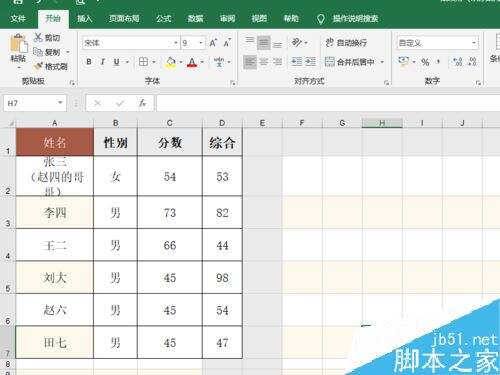Open number group dialog launcher
Viewport: 500px width, 375px height.
pos(478,82)
